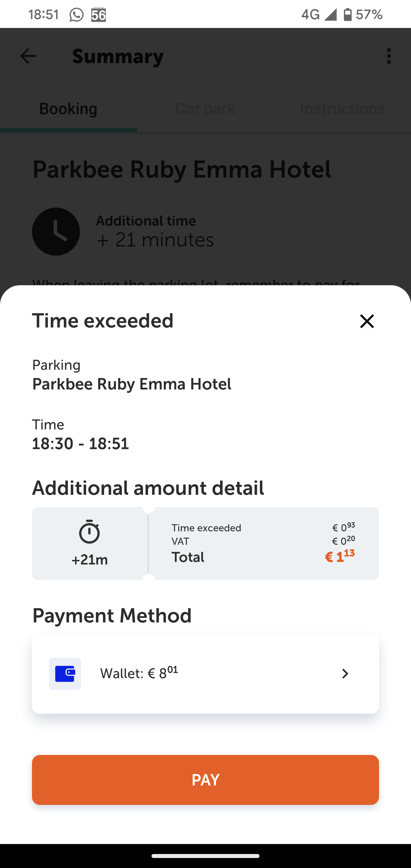Tap the WhatsApp notification icon
411x868 pixels.
tap(76, 15)
